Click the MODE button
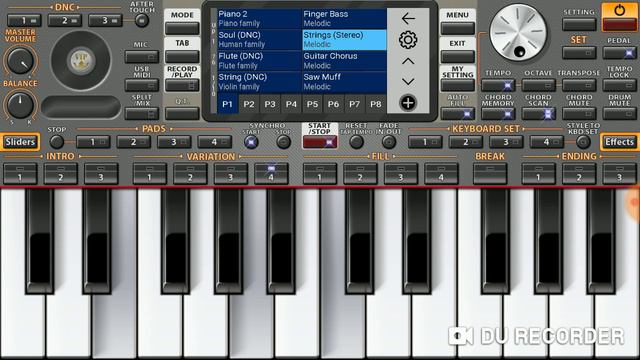The image size is (640, 360). [182, 28]
